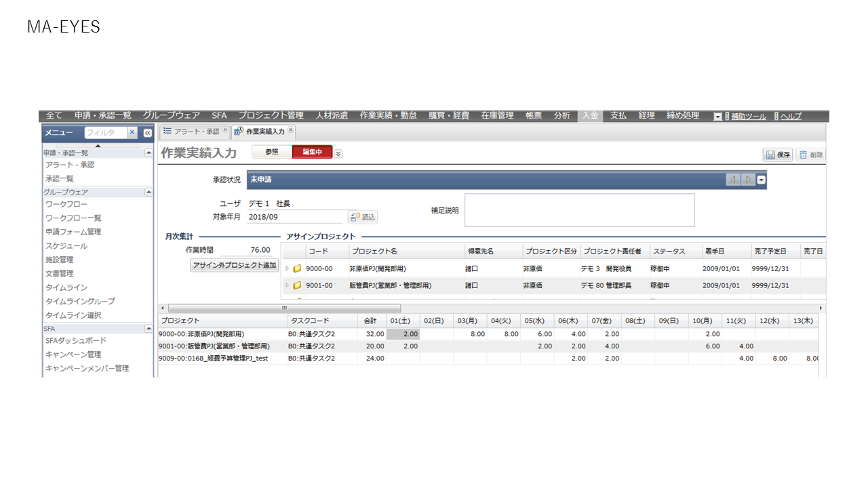868x488 pixels.
Task: Click folder icon of project 9000-00
Action: (297, 268)
